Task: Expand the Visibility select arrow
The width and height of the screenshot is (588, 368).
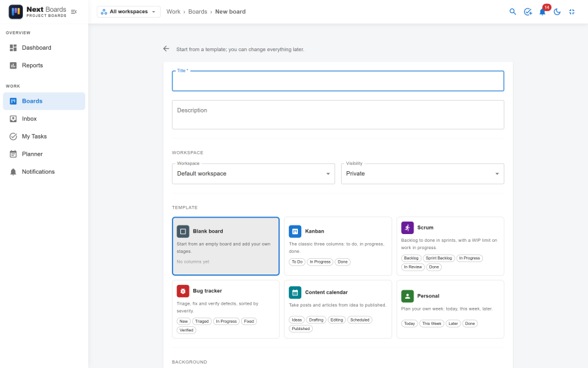Action: coord(497,174)
